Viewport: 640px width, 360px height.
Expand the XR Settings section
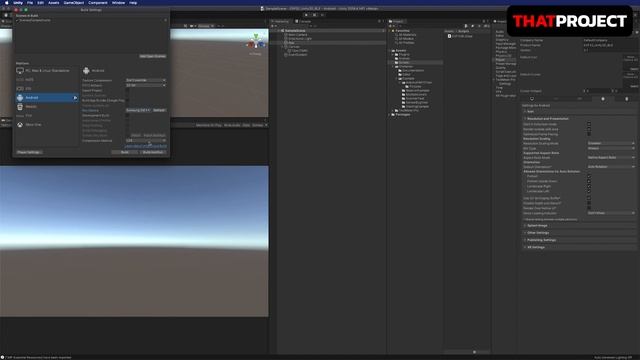point(579,247)
